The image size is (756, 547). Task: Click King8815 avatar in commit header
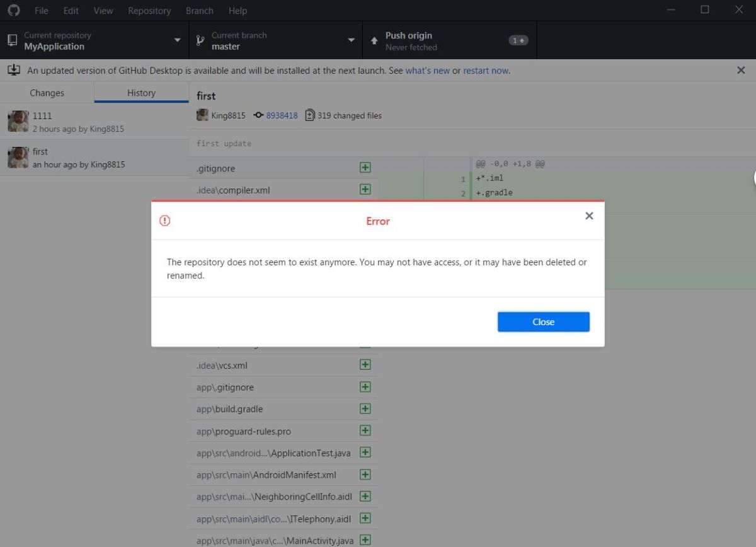coord(202,115)
